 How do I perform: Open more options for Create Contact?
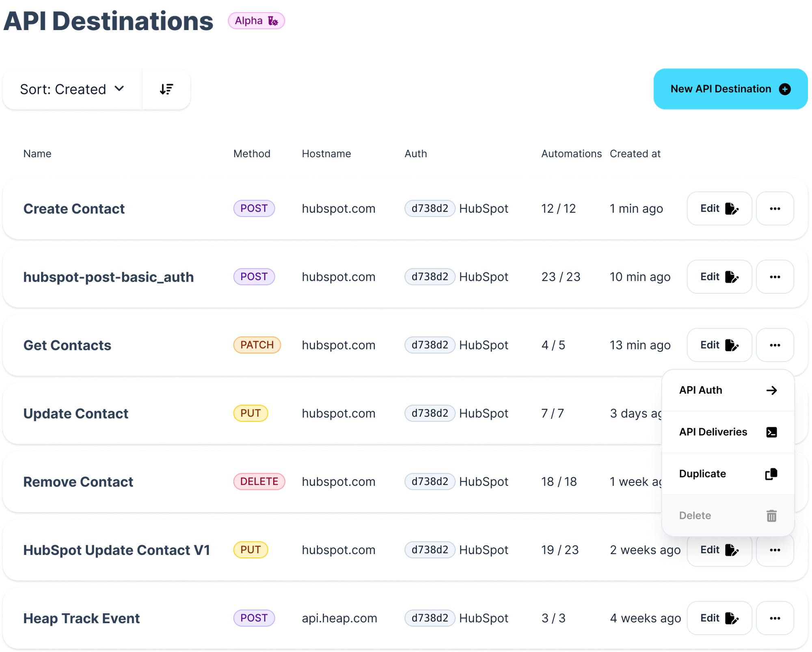tap(775, 208)
